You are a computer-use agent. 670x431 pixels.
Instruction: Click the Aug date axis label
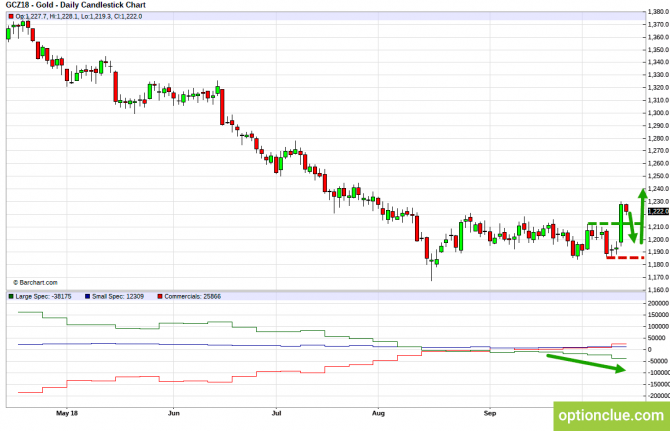coord(378,413)
